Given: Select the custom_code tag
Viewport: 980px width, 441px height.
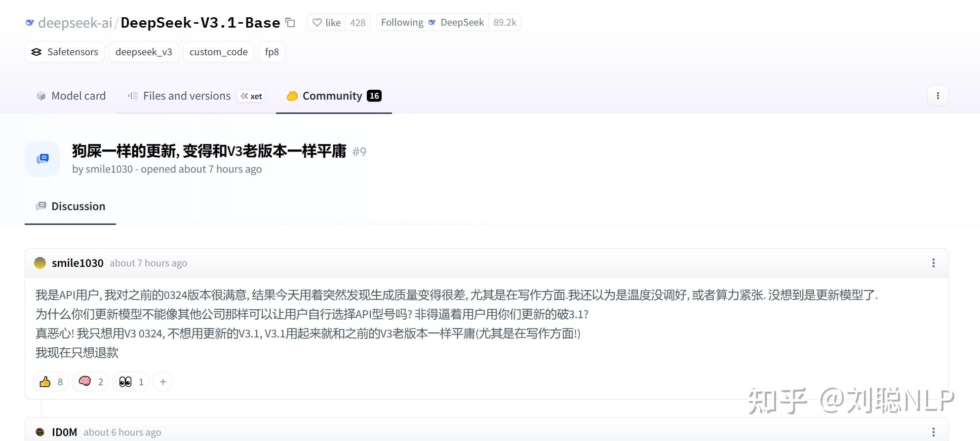Looking at the screenshot, I should (x=218, y=52).
